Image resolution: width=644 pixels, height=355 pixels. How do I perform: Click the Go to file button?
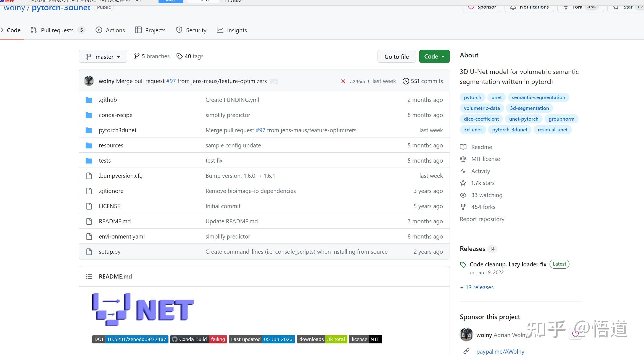[x=396, y=57]
